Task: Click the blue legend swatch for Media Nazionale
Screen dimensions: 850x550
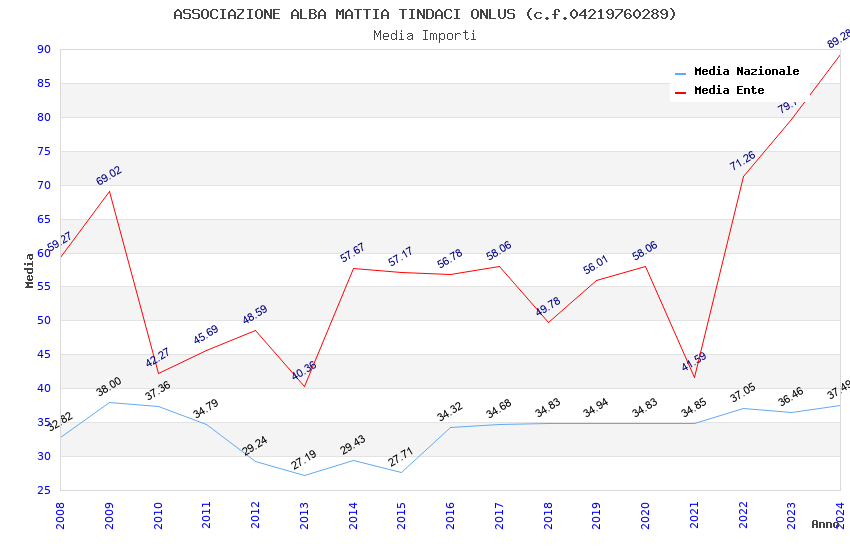Action: tap(680, 73)
